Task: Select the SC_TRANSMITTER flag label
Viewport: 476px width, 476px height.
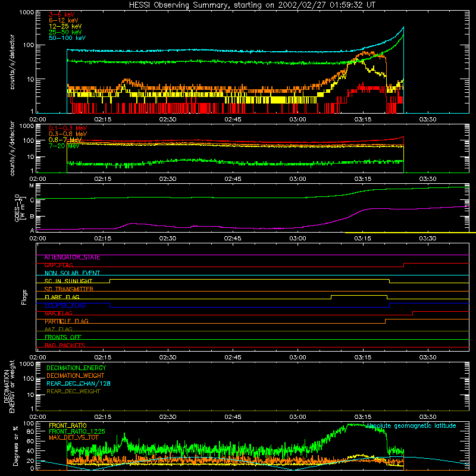Action: (68, 289)
